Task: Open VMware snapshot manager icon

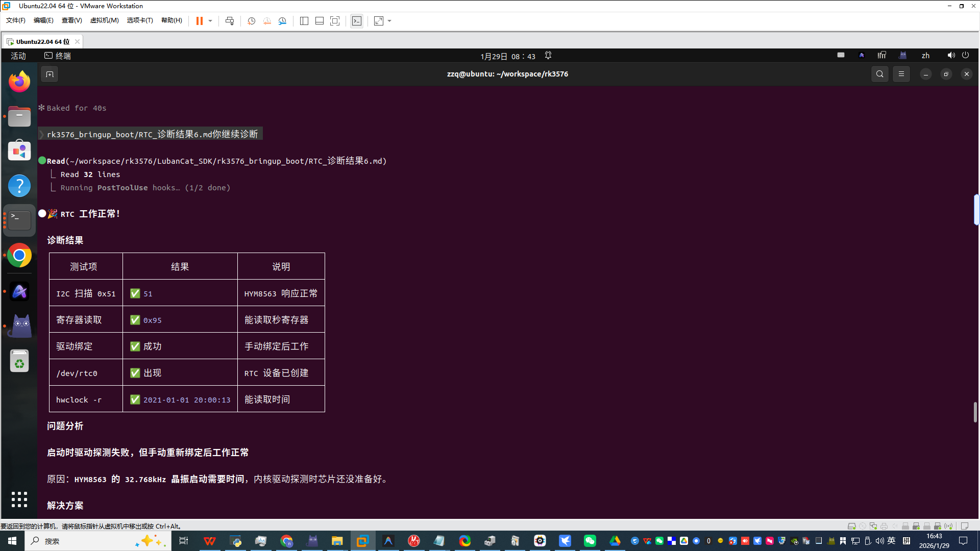Action: point(282,21)
